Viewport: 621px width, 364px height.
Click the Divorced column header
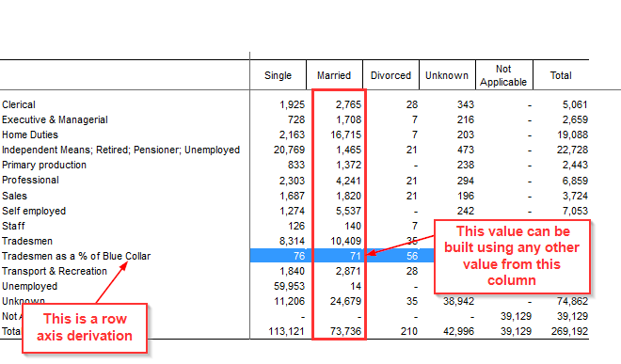(x=390, y=75)
